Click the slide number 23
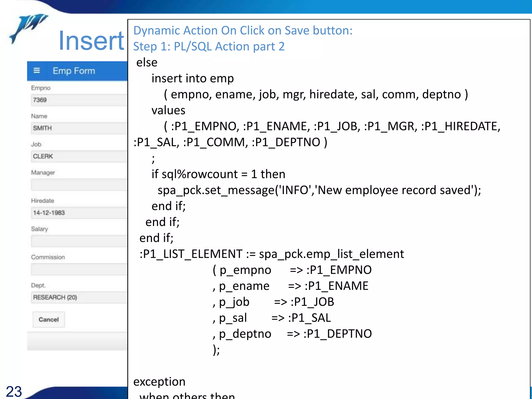Viewport: 532px width, 399px height. (14, 391)
